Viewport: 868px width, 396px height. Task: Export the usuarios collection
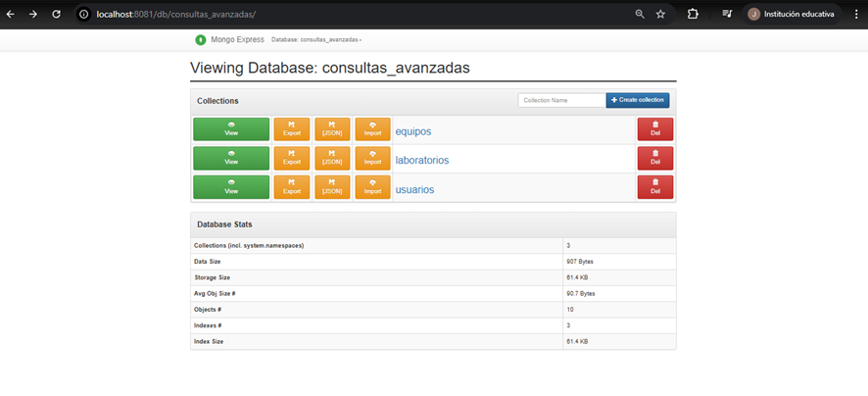coord(292,187)
